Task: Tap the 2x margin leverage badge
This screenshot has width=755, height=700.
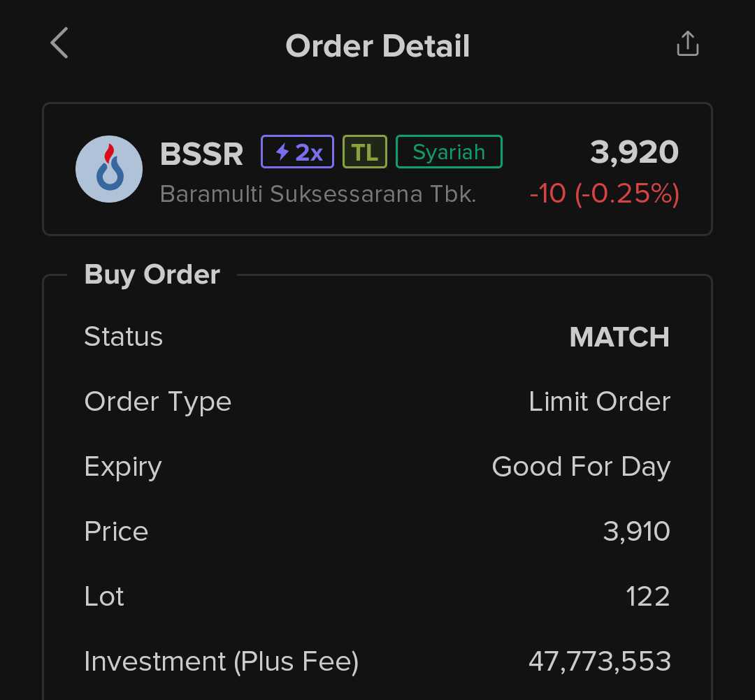Action: pyautogui.click(x=298, y=152)
